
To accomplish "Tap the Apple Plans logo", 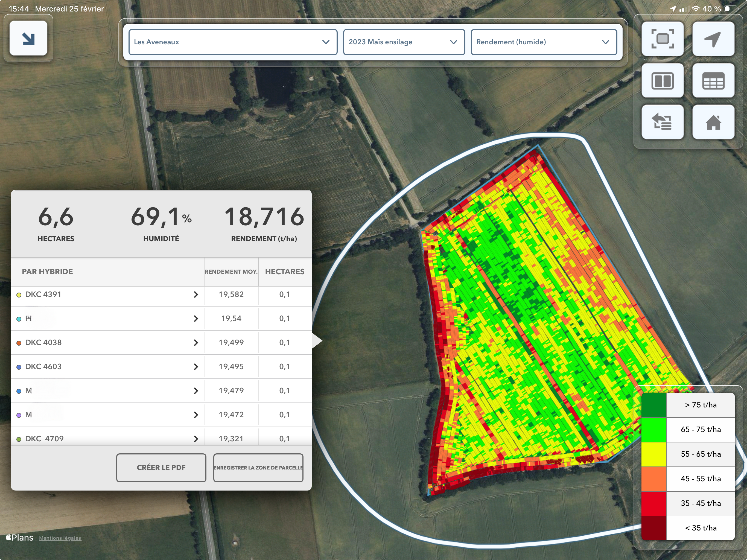I will (20, 537).
